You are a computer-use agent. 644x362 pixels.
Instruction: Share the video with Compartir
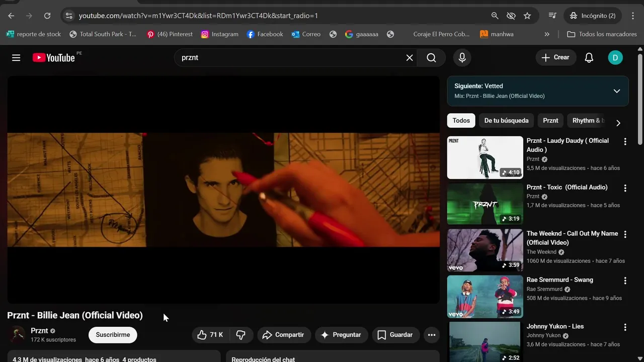pyautogui.click(x=284, y=335)
